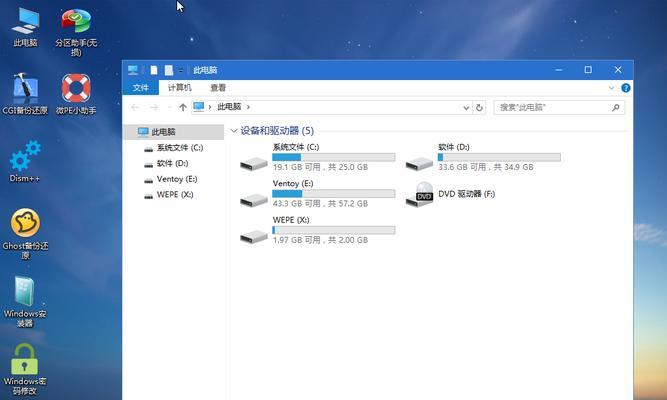
Task: Click the 设备和驱动器 (5) heading
Action: [x=277, y=131]
